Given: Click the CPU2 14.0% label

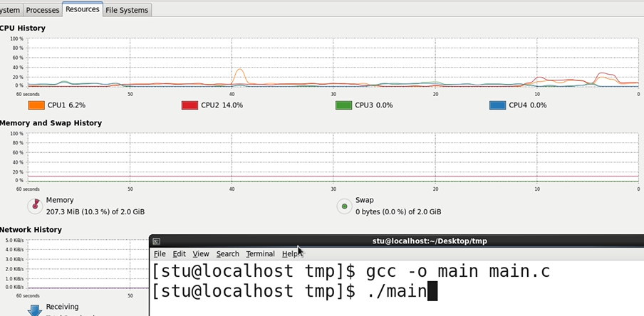Looking at the screenshot, I should pyautogui.click(x=222, y=105).
